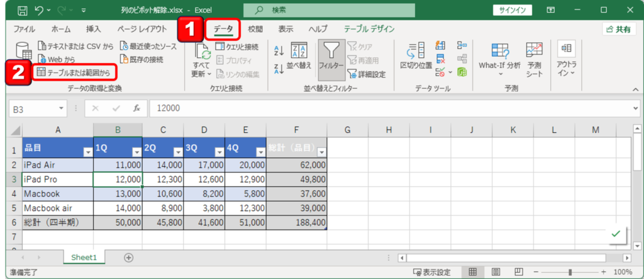Import from テキストまたは CSV から

pyautogui.click(x=75, y=46)
